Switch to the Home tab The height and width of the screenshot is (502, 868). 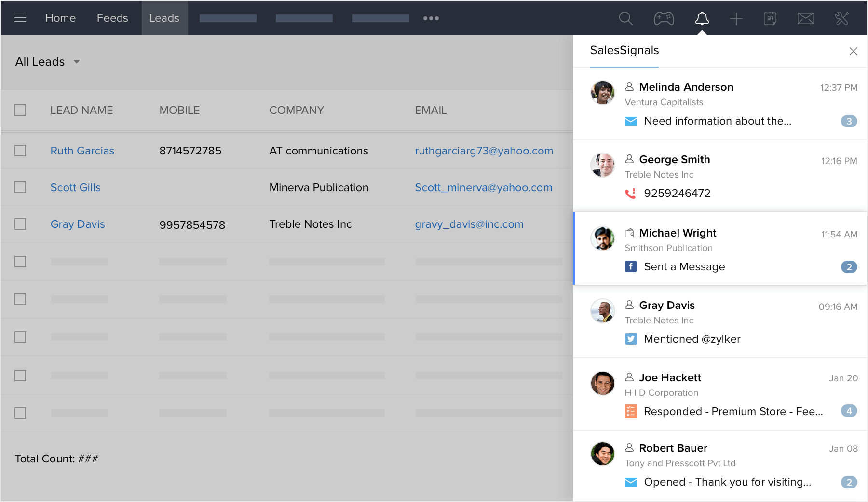tap(60, 18)
